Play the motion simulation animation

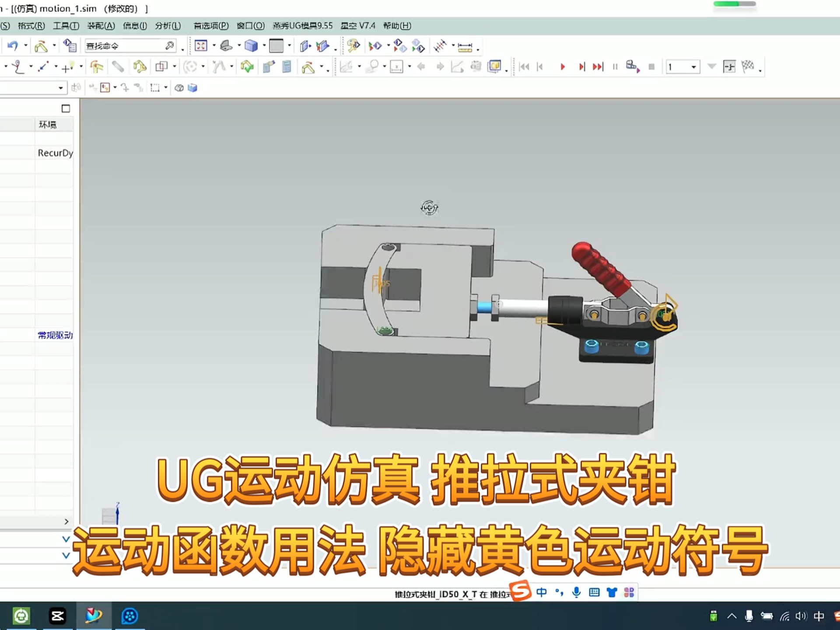(x=563, y=67)
